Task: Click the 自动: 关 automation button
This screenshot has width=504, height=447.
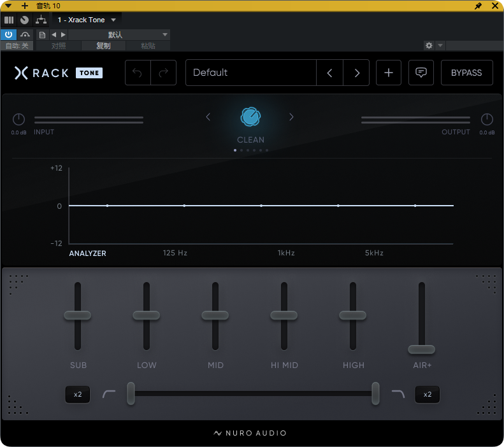Action: 17,46
